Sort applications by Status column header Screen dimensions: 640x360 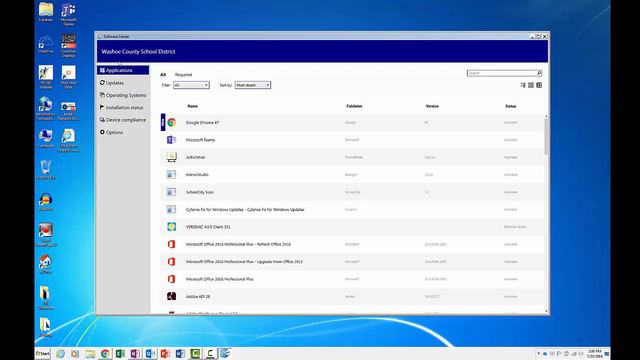tap(511, 106)
